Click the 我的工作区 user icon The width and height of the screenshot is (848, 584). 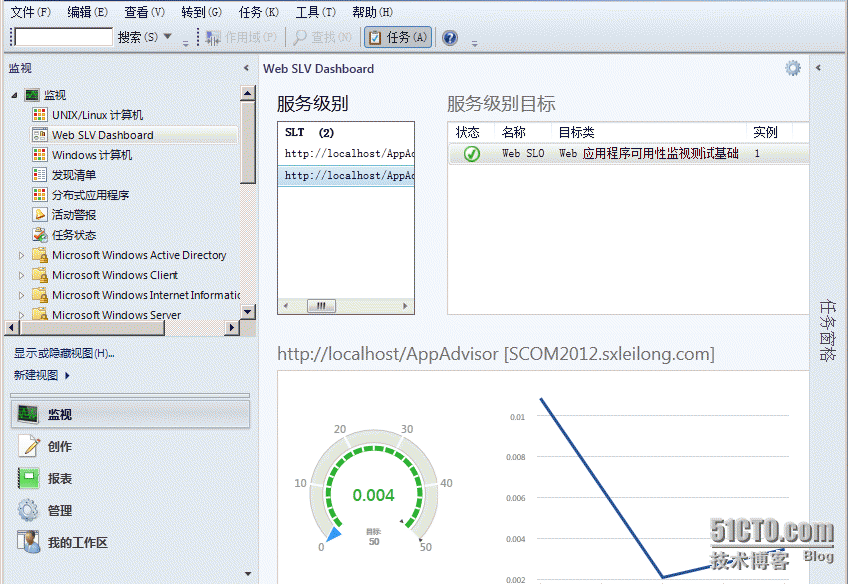[x=29, y=542]
